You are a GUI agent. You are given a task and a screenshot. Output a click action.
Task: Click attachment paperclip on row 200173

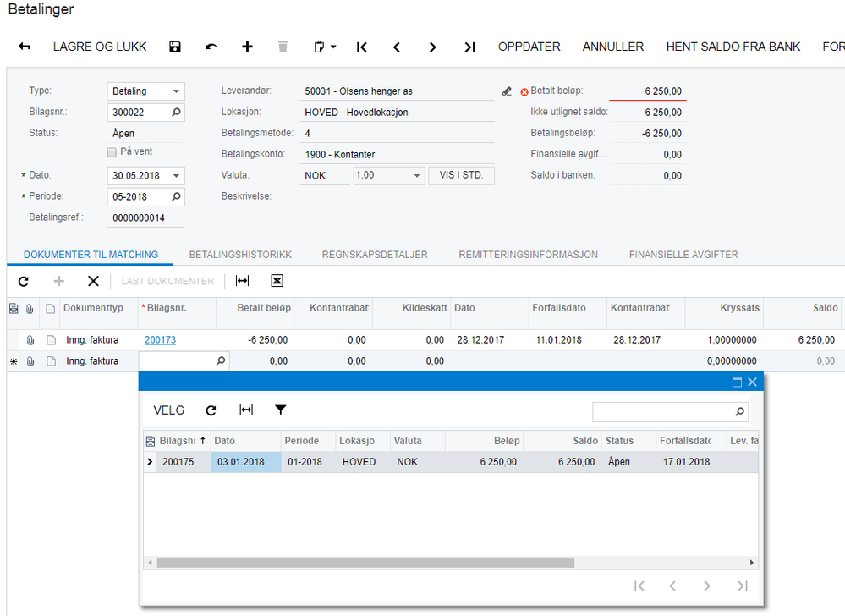point(30,340)
